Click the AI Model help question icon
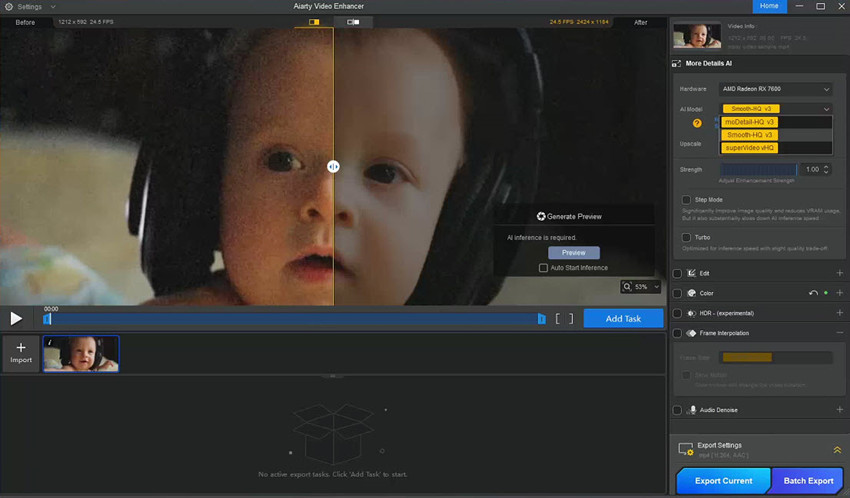Screen dimensions: 850x498 (697, 123)
